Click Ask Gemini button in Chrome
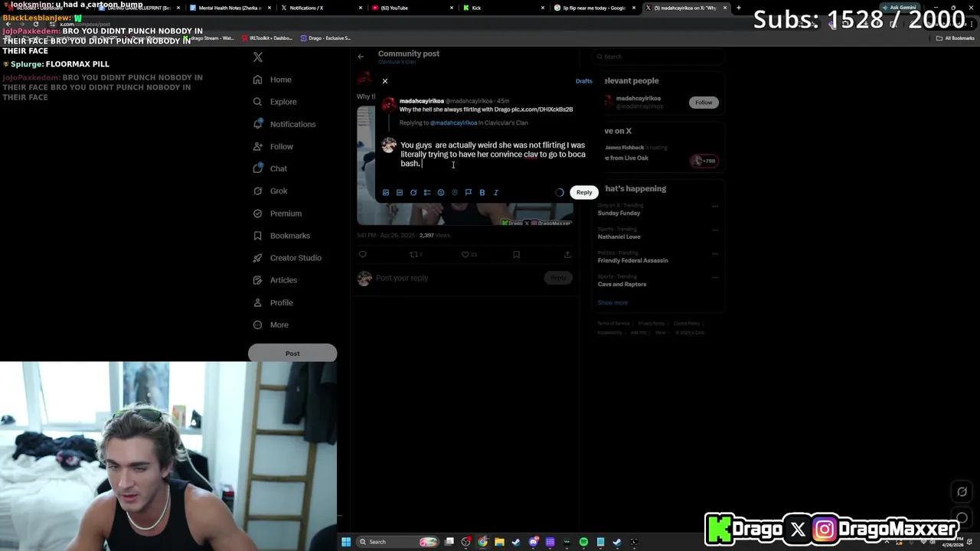Screen dimensions: 980x551 pos(899,8)
